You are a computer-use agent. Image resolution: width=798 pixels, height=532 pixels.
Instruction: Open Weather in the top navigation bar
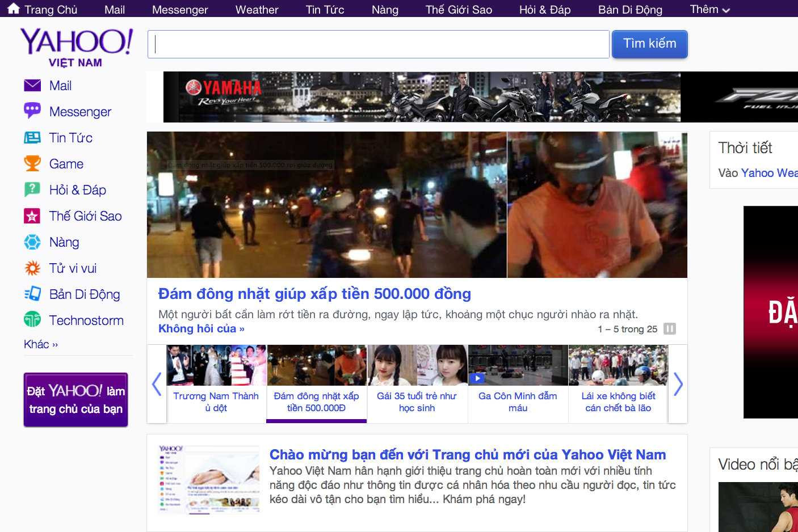tap(257, 10)
